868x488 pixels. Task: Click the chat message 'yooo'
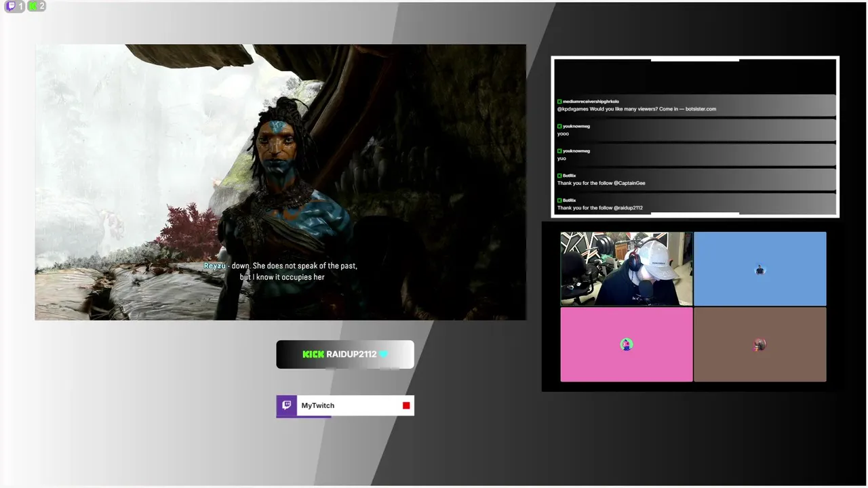coord(563,134)
